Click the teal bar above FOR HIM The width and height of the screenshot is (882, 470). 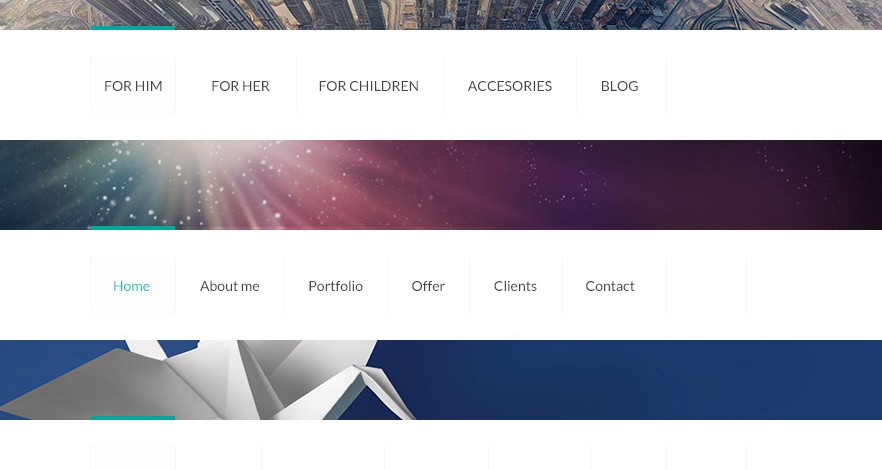(133, 28)
